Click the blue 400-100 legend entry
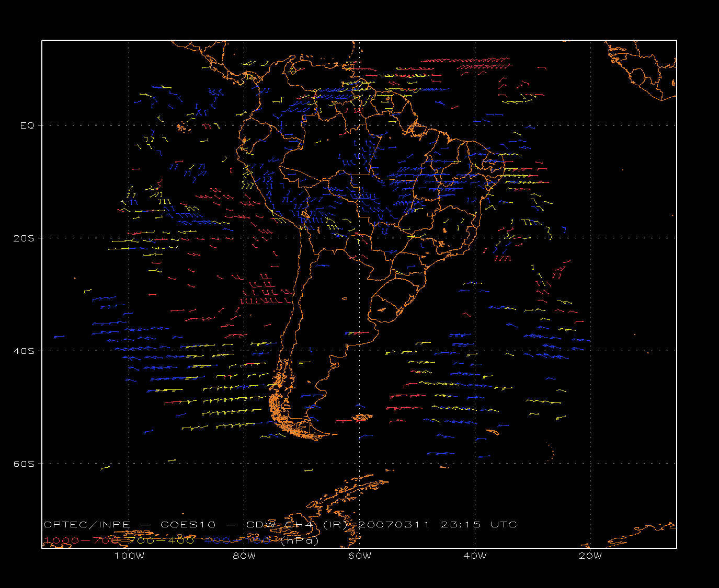The width and height of the screenshot is (719, 588). pyautogui.click(x=238, y=540)
